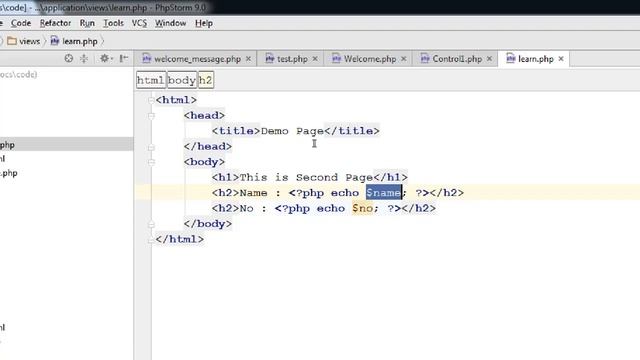Click the </h1> closing tag
This screenshot has width=640, height=360.
tap(390, 178)
